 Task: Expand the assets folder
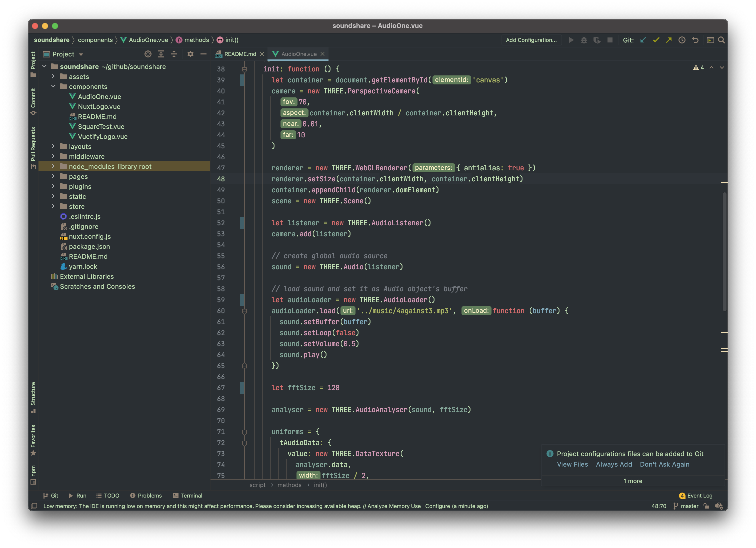pos(53,76)
